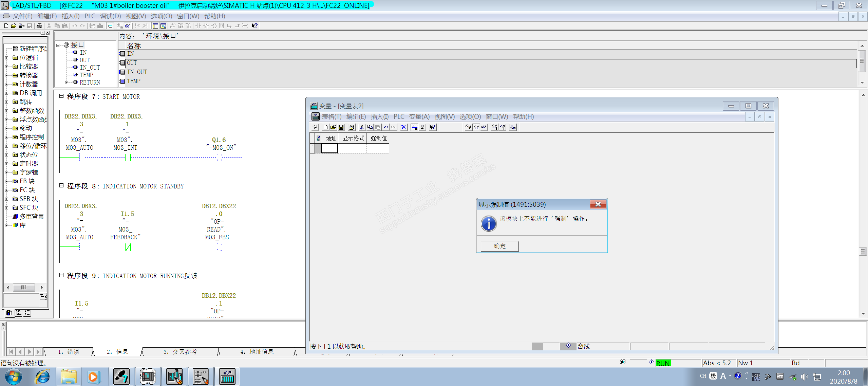The width and height of the screenshot is (868, 386).
Task: Click the first row address cell
Action: [x=329, y=148]
